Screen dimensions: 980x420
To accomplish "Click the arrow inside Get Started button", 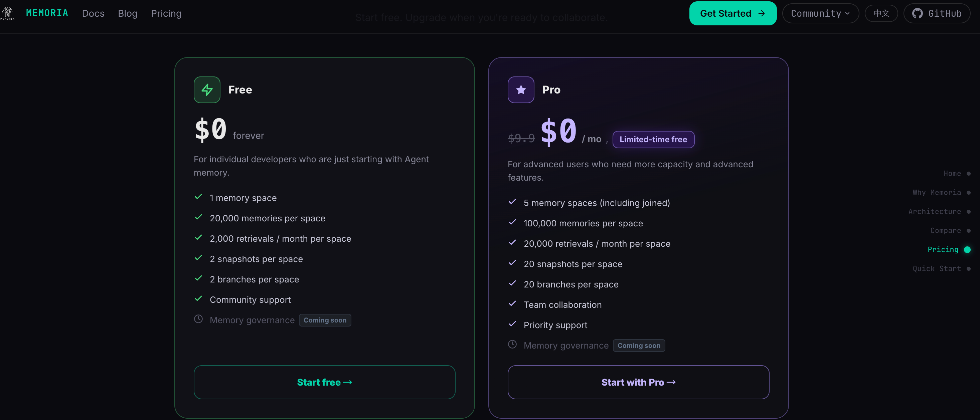I will click(x=762, y=14).
